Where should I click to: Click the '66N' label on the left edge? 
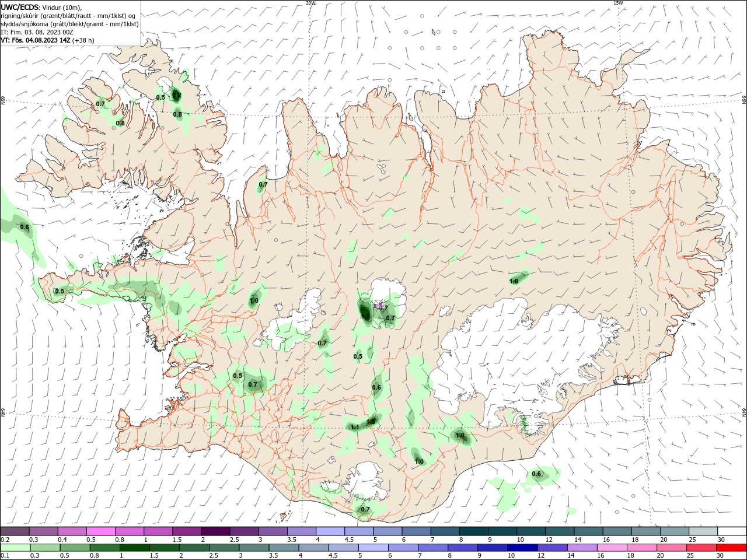(3, 100)
